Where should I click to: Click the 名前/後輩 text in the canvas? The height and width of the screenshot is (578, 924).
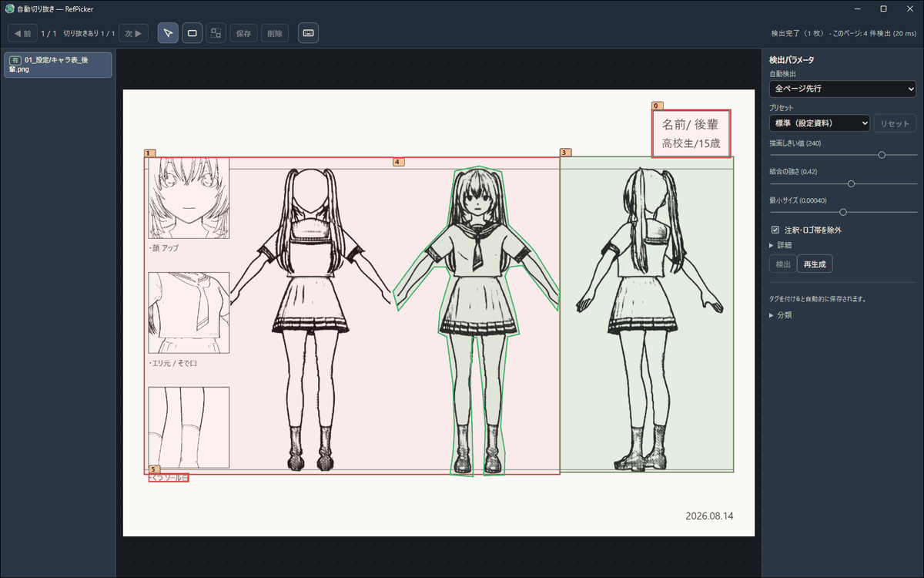(x=691, y=124)
